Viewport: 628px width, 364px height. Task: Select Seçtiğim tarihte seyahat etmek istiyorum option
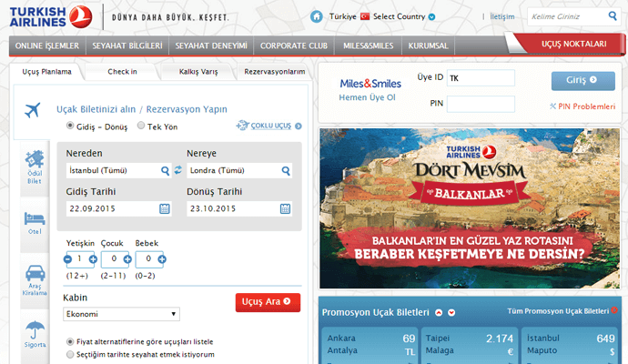pos(71,354)
